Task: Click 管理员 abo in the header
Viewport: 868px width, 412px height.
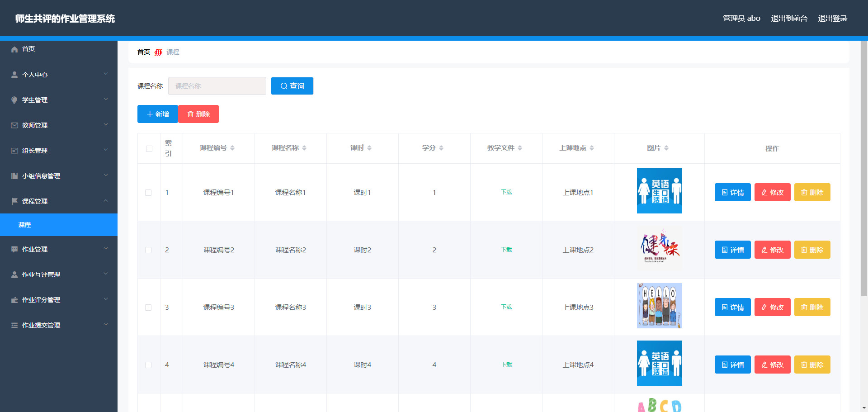Action: 741,19
